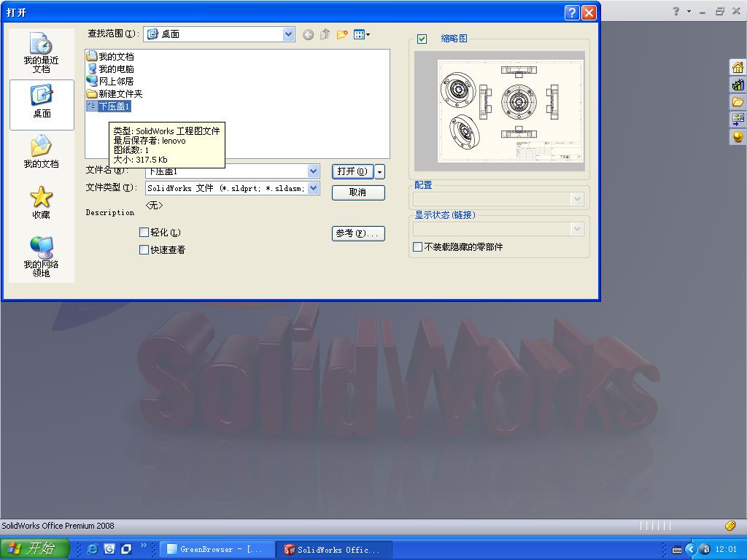Image resolution: width=747 pixels, height=560 pixels.
Task: Click the keyboard icon in system tray
Action: [676, 550]
